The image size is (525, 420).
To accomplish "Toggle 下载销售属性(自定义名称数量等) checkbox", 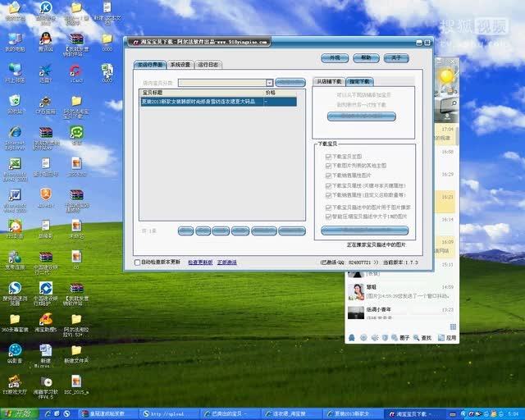I will click(x=328, y=195).
